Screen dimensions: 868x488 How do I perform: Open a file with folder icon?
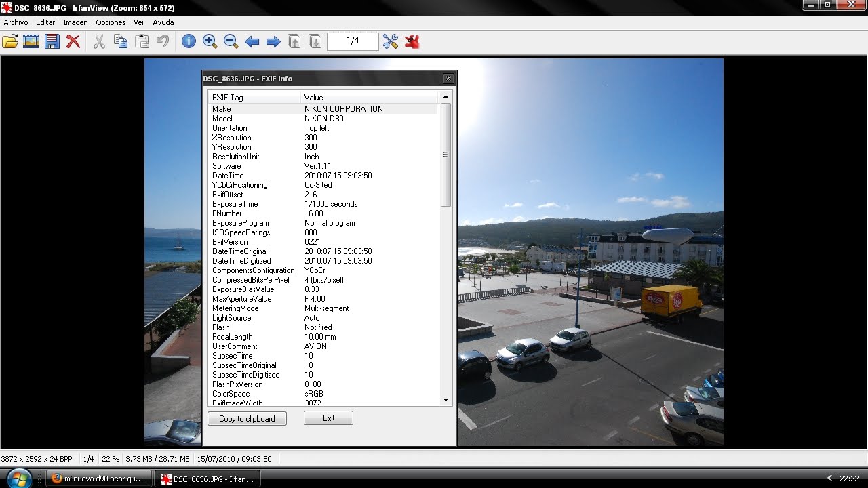click(x=10, y=42)
